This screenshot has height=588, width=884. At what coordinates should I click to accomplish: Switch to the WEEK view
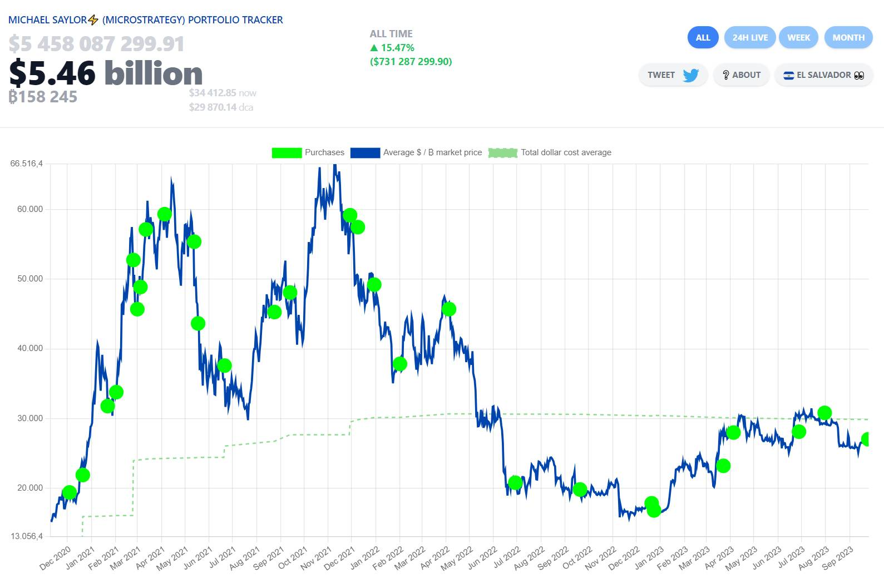798,37
